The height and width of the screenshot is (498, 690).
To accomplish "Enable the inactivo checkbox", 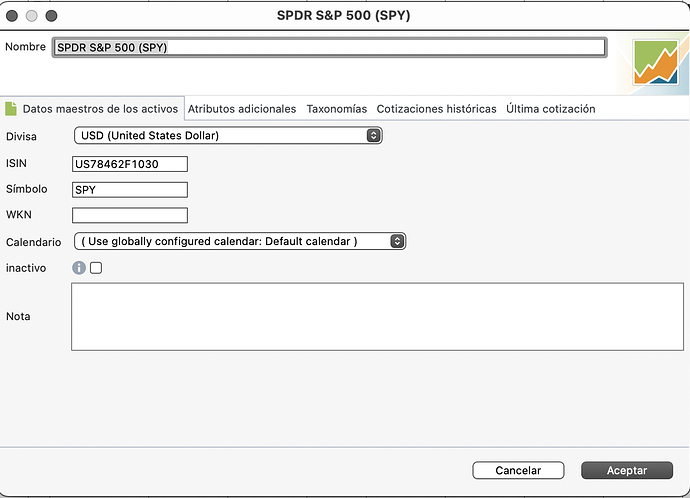I will (x=96, y=267).
